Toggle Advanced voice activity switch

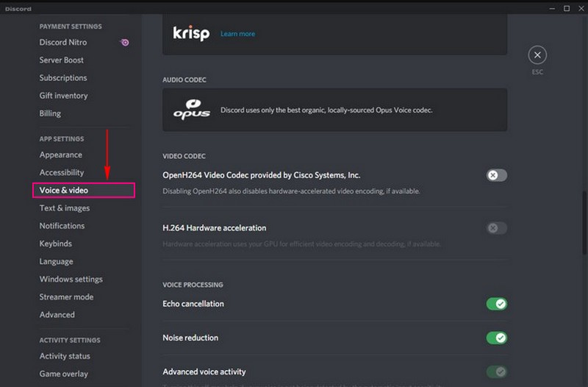pos(497,372)
